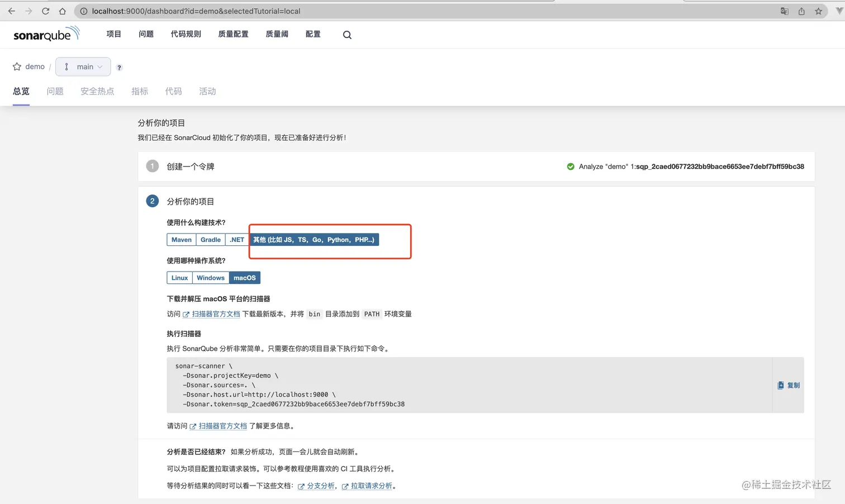Open the 质量配置 menu

pos(233,34)
